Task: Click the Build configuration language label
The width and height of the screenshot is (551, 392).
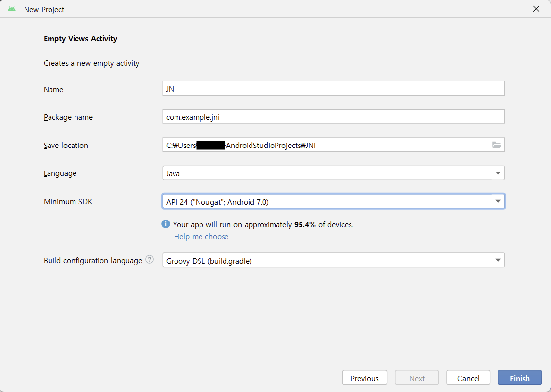Action: [x=93, y=260]
